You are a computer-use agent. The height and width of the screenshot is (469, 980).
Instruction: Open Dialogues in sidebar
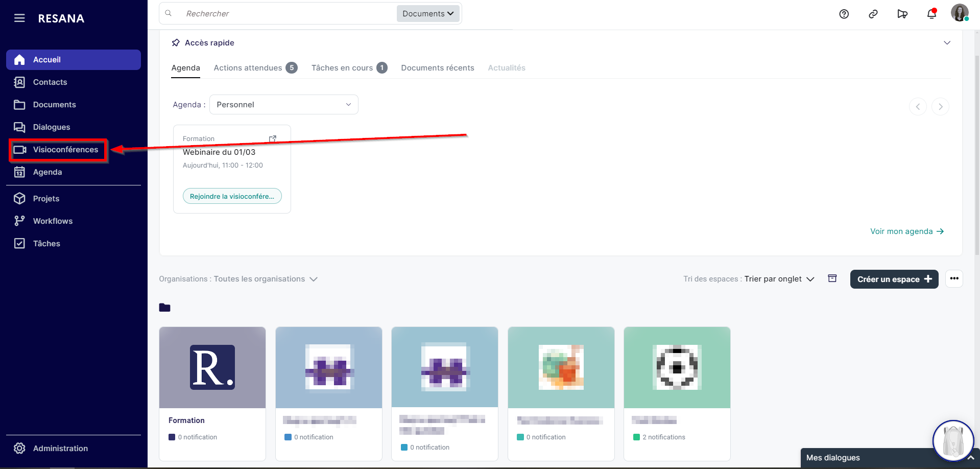coord(74,127)
